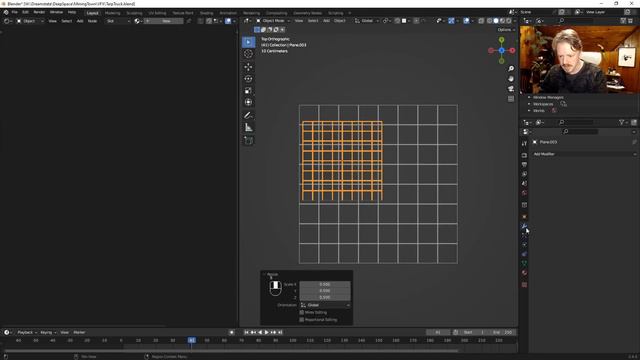This screenshot has width=640, height=360.
Task: Select the Measure tool
Action: click(248, 127)
